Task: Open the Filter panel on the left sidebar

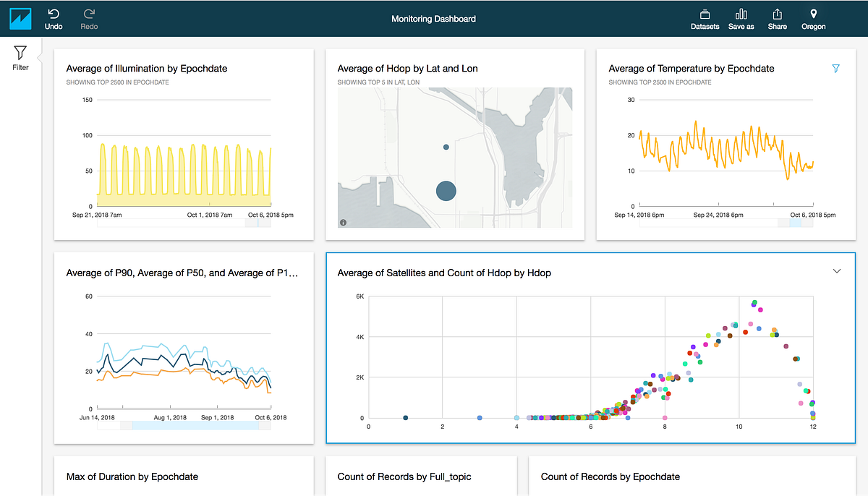Action: (20, 56)
